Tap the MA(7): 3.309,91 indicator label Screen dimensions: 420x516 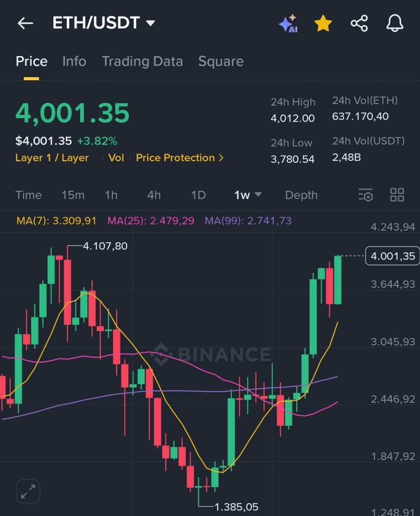click(56, 221)
